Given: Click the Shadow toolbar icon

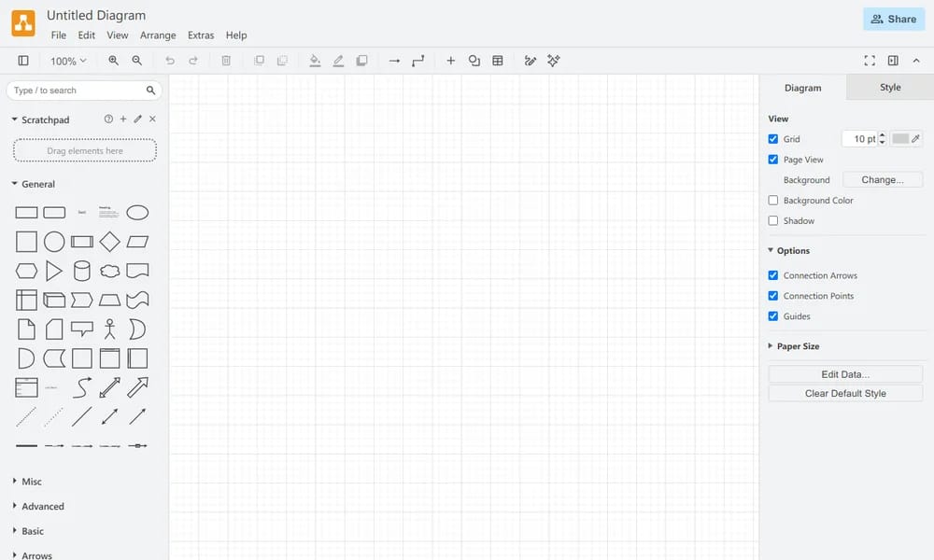Looking at the screenshot, I should click(x=361, y=61).
